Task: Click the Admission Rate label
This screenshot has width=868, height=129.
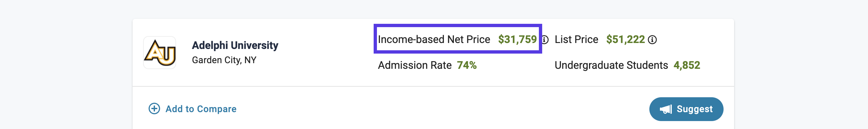Action: pyautogui.click(x=415, y=65)
